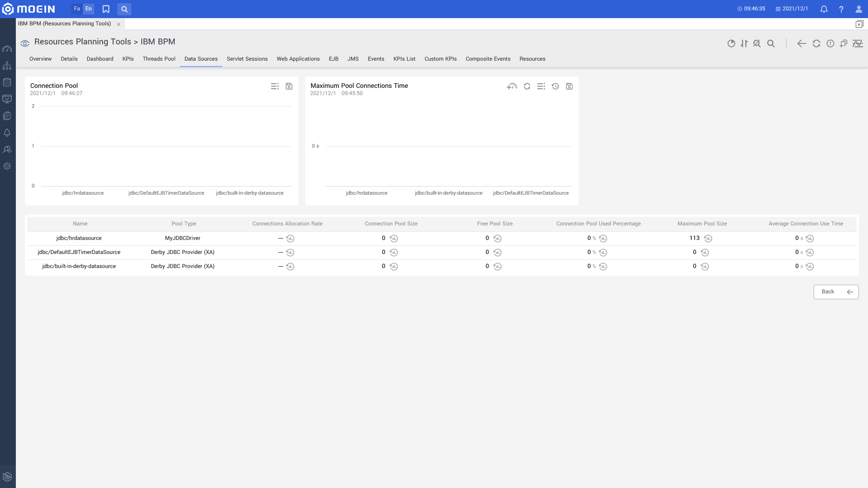Viewport: 868px width, 488px height.
Task: Click the back arrow toolbar icon
Action: tap(801, 43)
